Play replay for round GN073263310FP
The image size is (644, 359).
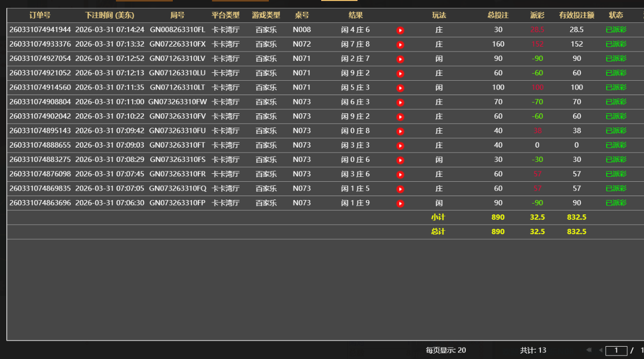click(400, 204)
